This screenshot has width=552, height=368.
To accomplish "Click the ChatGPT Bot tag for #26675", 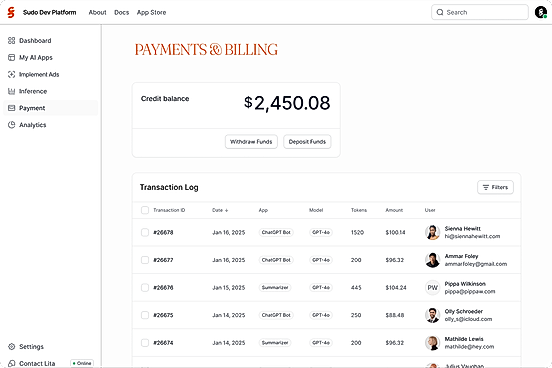I will tap(276, 315).
